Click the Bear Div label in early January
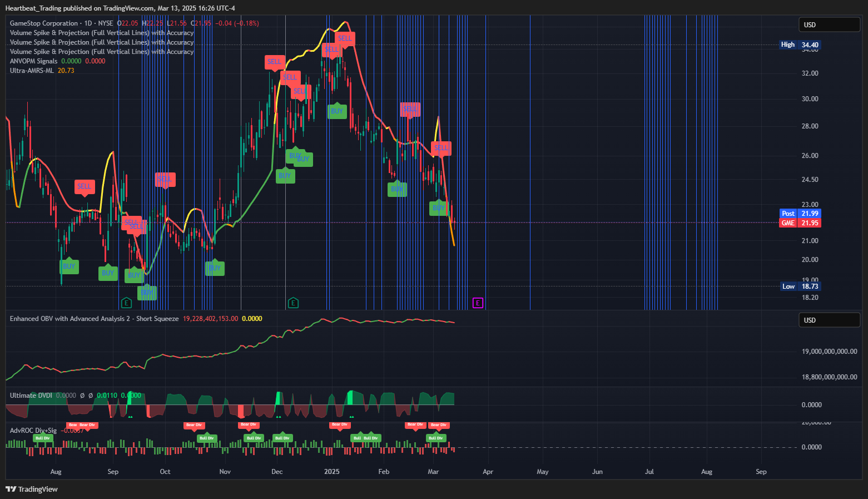Screen dimensions: 868x499 pos(339,424)
